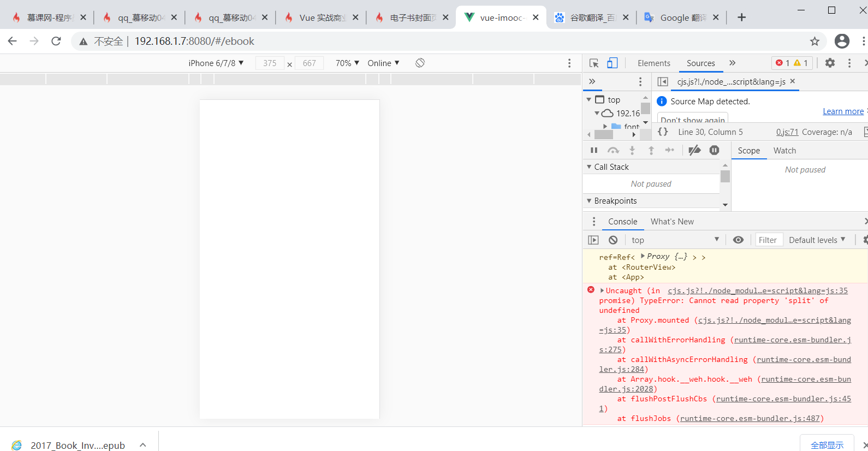
Task: Open device toolbar more options menu
Action: tap(569, 63)
